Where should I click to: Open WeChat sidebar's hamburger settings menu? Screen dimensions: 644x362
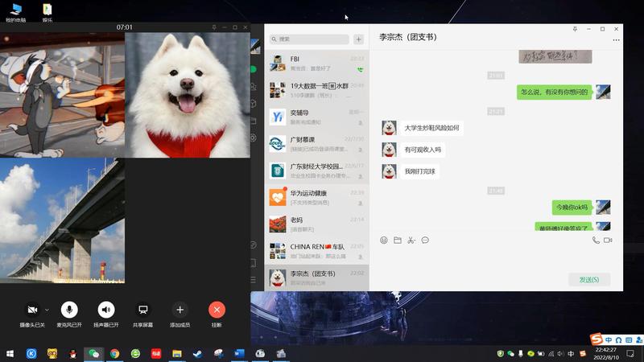(254, 279)
